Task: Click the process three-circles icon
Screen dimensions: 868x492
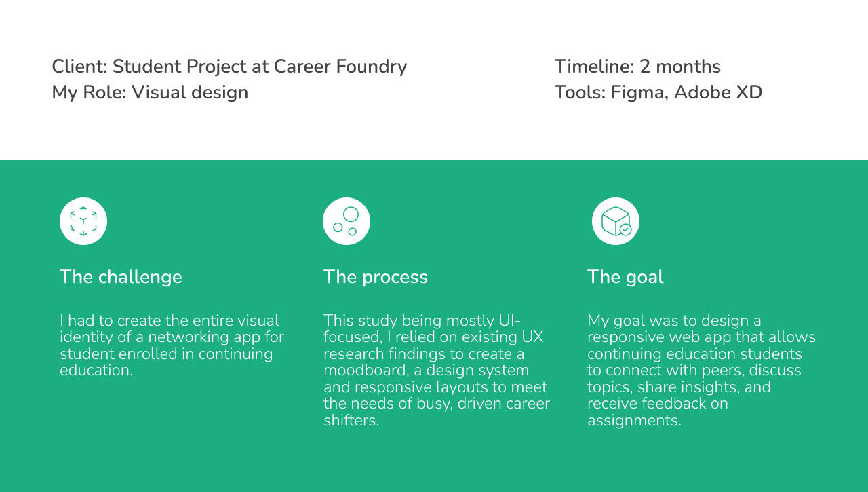Action: [x=347, y=221]
